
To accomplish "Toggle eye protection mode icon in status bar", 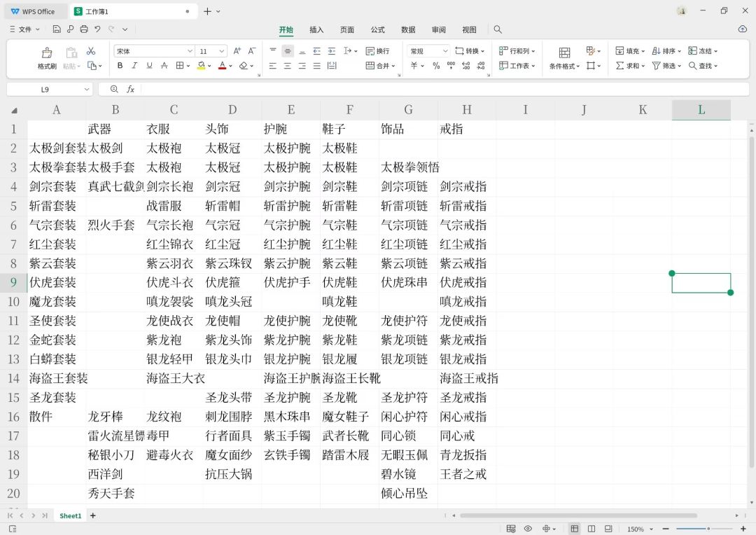I will pyautogui.click(x=528, y=529).
